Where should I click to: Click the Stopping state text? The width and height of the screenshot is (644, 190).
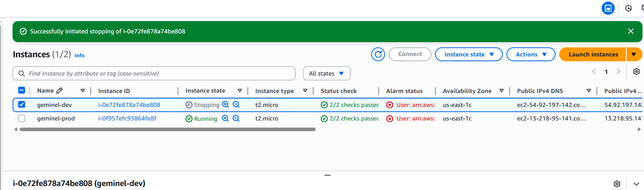click(x=207, y=105)
